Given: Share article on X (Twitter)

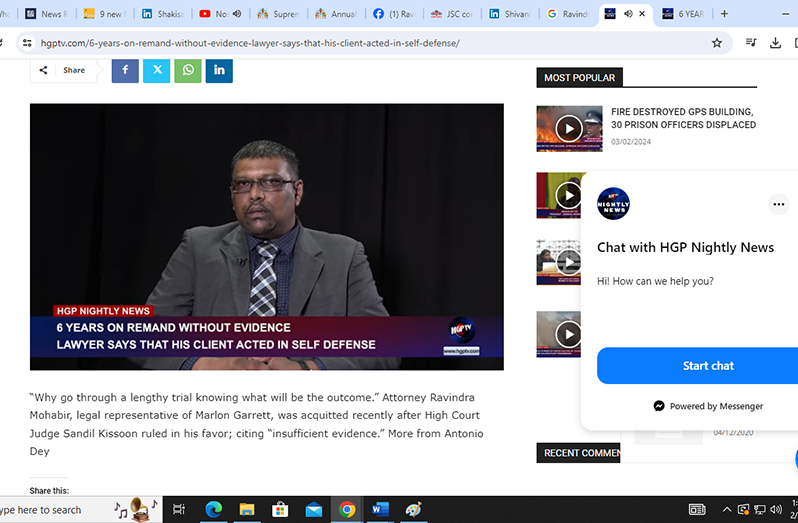Looking at the screenshot, I should pos(157,70).
